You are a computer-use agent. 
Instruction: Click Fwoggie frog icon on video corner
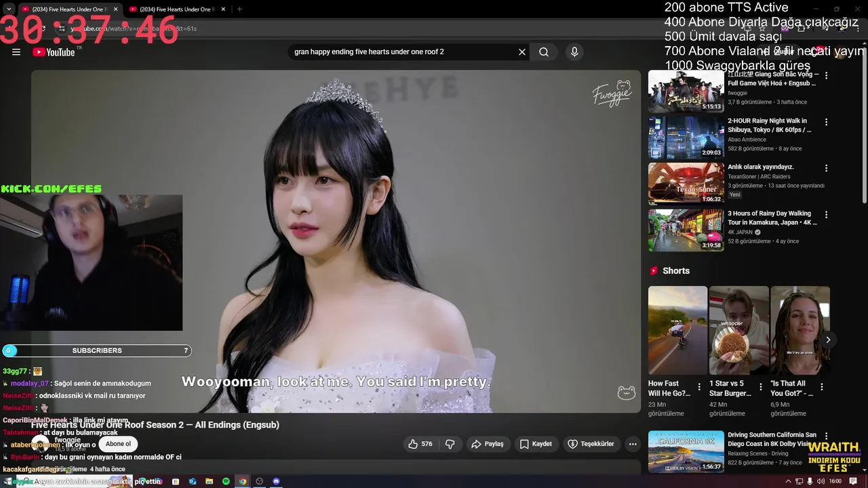pos(626,392)
